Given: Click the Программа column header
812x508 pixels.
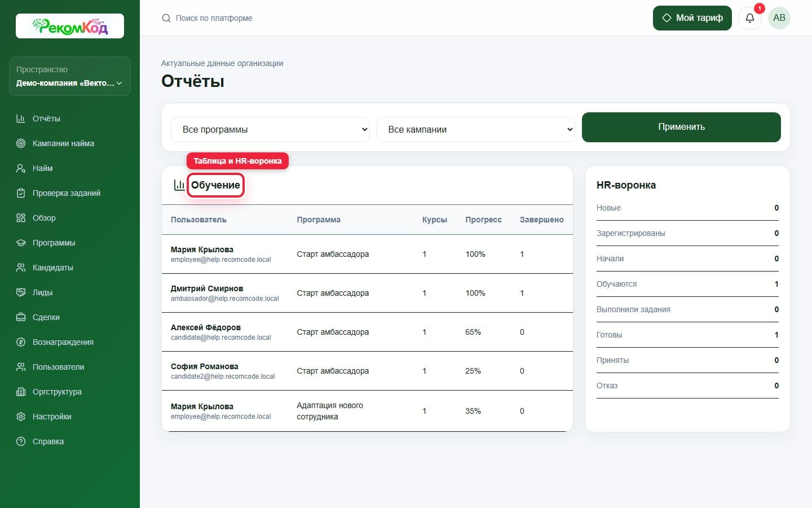Looking at the screenshot, I should point(319,220).
